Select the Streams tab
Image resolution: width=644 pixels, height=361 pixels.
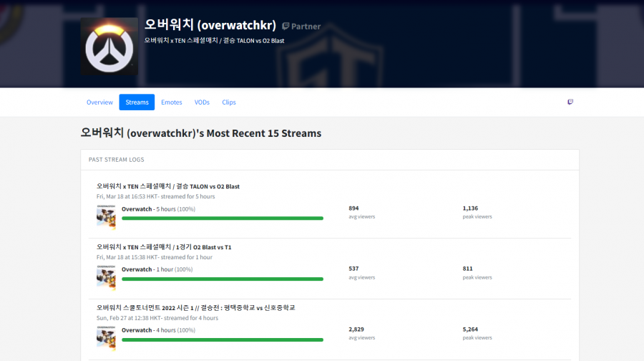click(137, 102)
